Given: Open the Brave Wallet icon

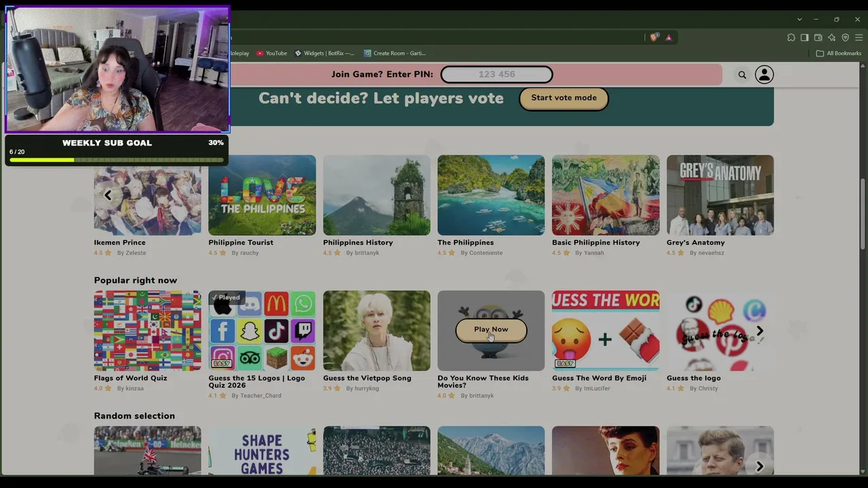Looking at the screenshot, I should click(x=818, y=37).
